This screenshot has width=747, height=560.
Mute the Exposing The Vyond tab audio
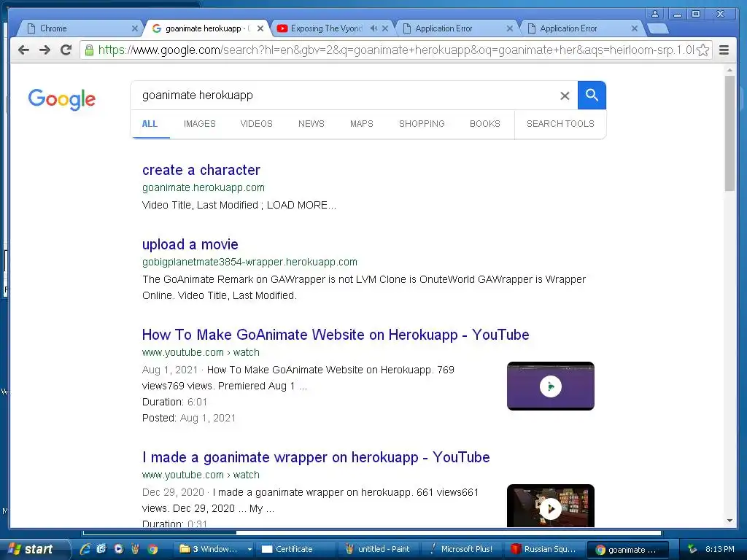pyautogui.click(x=374, y=28)
